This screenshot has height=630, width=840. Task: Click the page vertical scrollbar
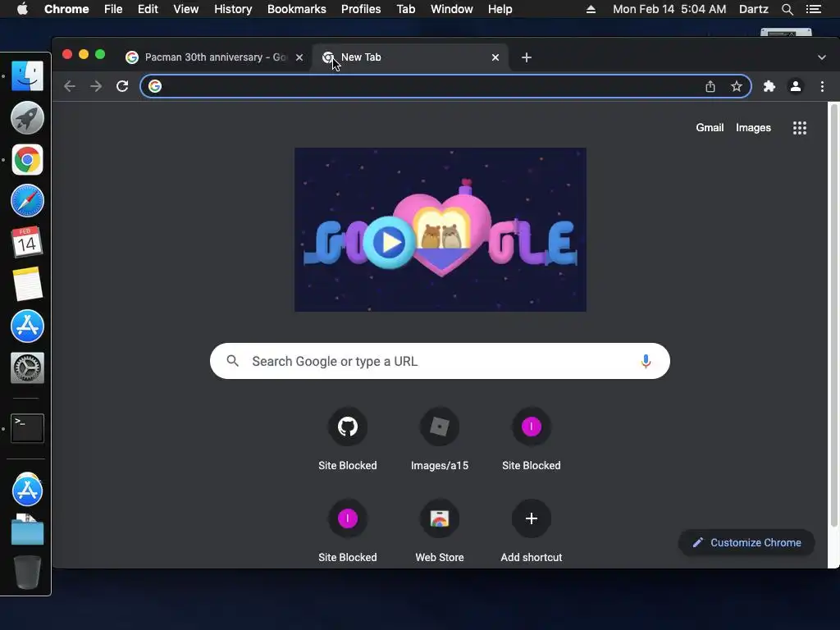834,316
